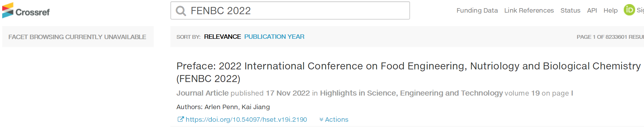Click the search magnifier icon
The width and height of the screenshot is (644, 129).
point(181,11)
